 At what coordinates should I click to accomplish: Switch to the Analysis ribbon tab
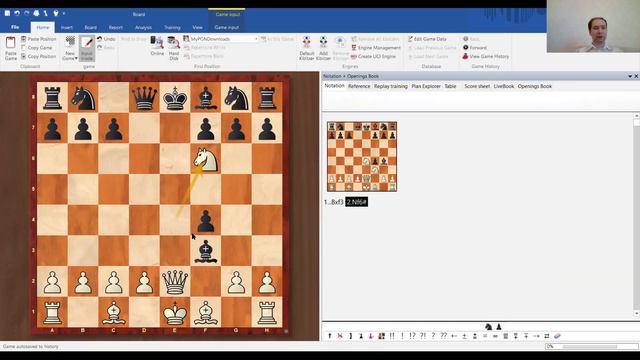point(143,27)
